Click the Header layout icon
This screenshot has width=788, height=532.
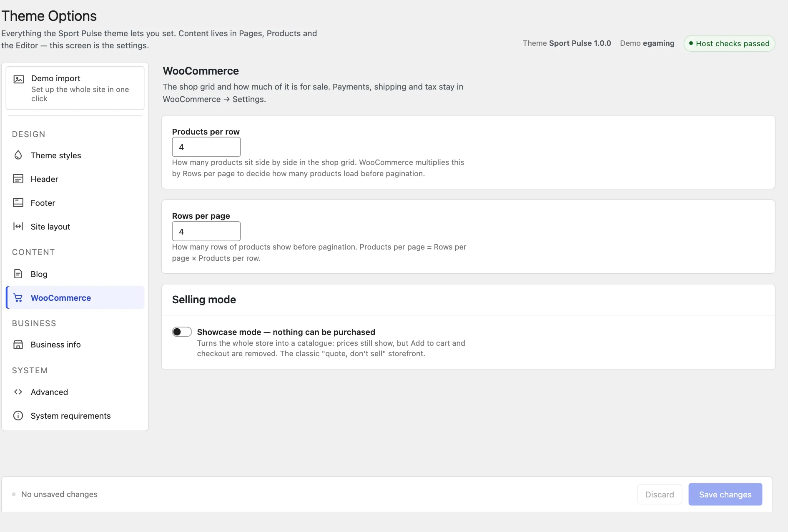pos(18,179)
